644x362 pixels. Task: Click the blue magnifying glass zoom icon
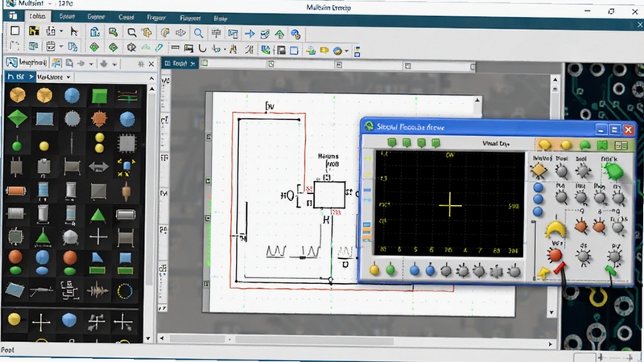coord(198,33)
